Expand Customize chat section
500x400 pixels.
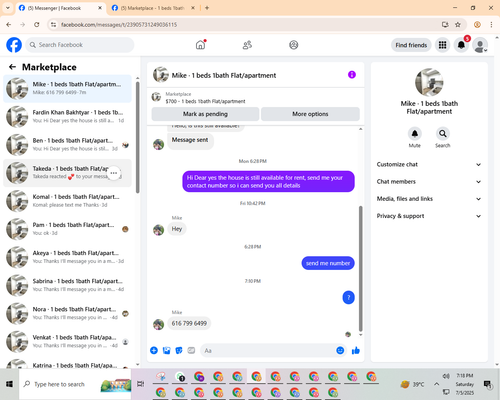point(429,164)
